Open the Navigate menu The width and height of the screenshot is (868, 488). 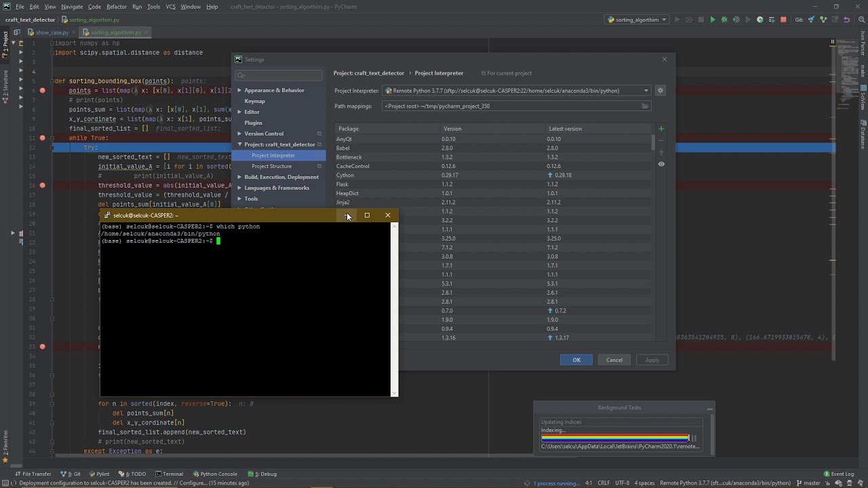point(71,7)
